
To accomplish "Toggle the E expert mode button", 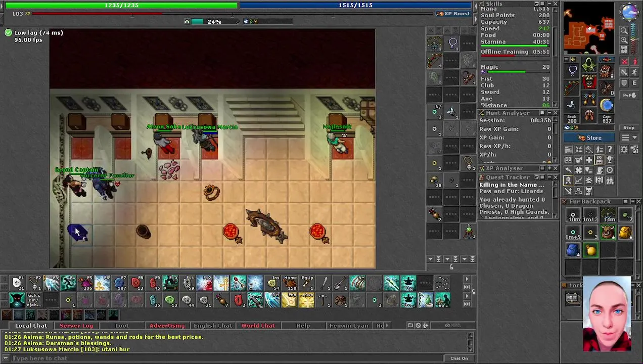I will coord(634,83).
